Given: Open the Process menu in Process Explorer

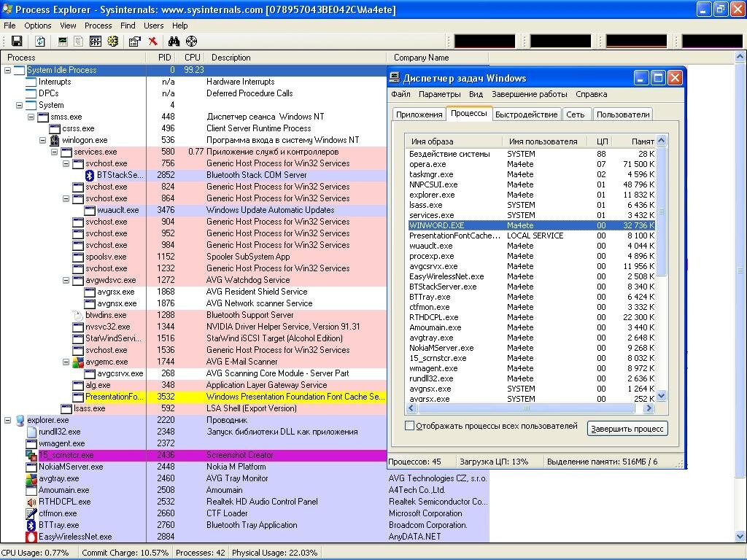Looking at the screenshot, I should coord(98,26).
